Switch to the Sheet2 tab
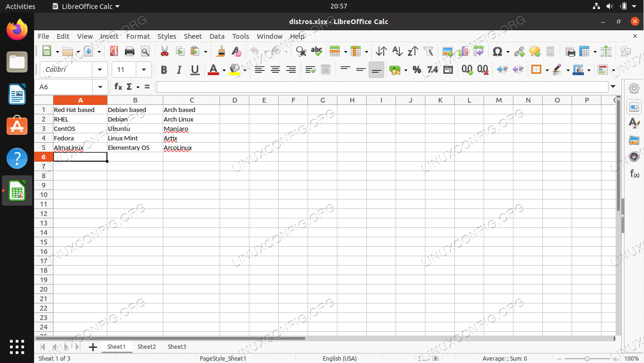The image size is (644, 363). click(x=147, y=346)
